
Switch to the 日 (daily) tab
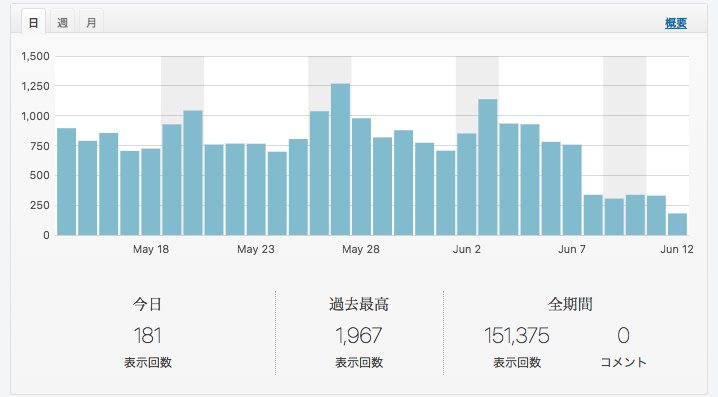pos(33,22)
